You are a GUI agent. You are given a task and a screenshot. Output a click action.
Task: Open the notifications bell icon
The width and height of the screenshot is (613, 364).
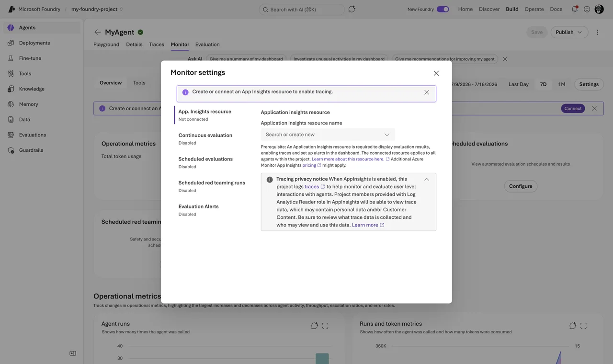tap(574, 9)
